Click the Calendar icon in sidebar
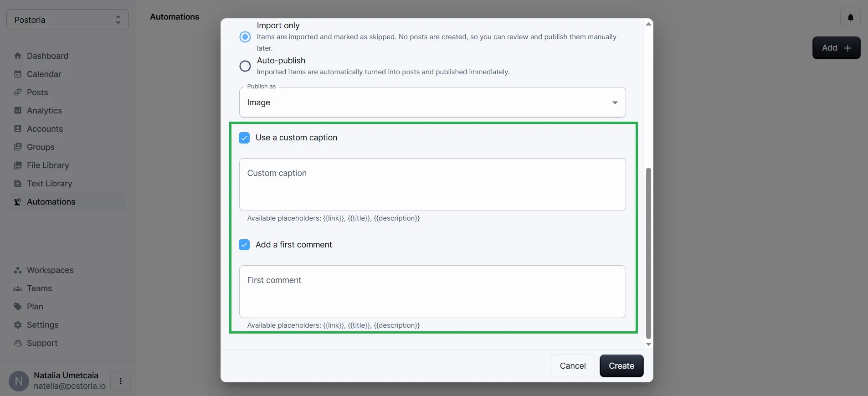 [x=18, y=74]
